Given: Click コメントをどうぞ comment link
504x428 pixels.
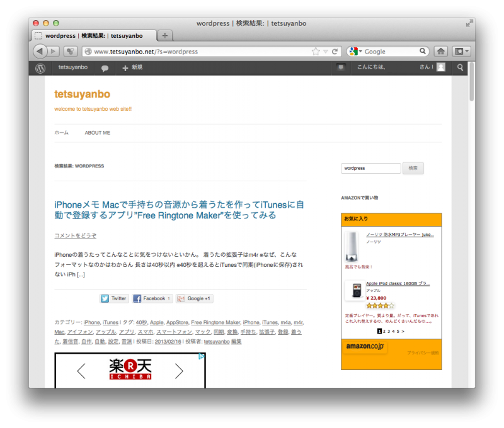Looking at the screenshot, I should (75, 235).
